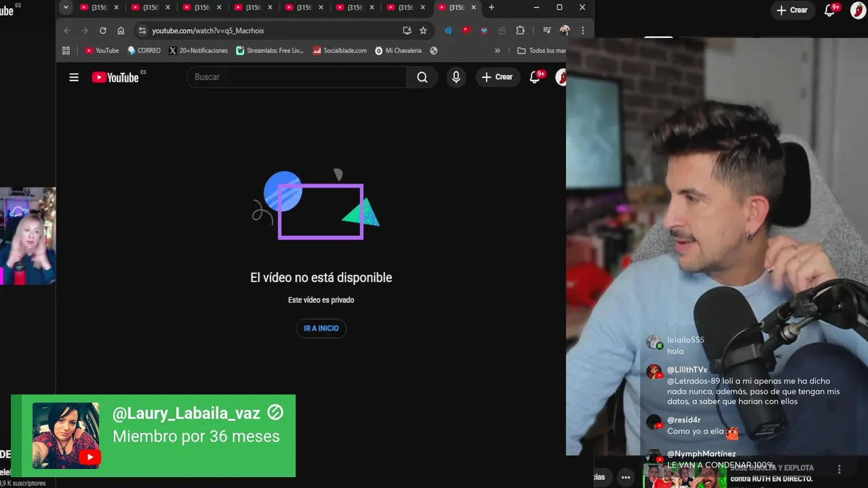This screenshot has width=868, height=488.
Task: Click the @NymphMartínez chat username
Action: (x=701, y=454)
